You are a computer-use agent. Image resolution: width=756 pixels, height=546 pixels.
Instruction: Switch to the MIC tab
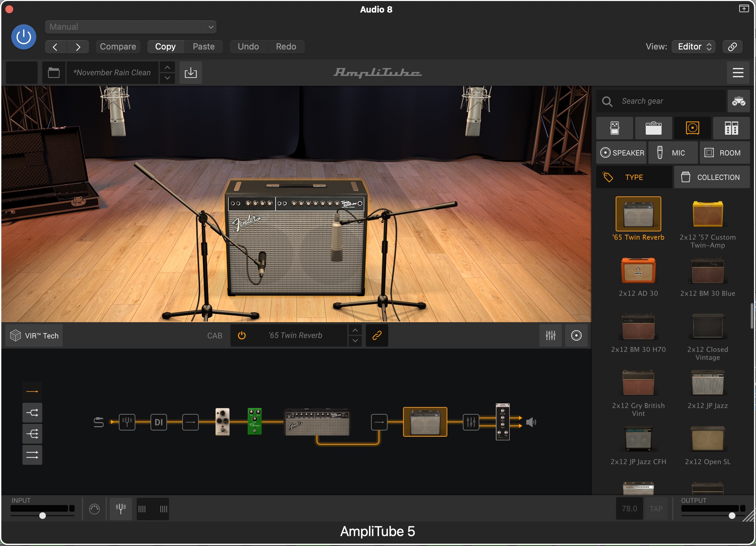(673, 153)
